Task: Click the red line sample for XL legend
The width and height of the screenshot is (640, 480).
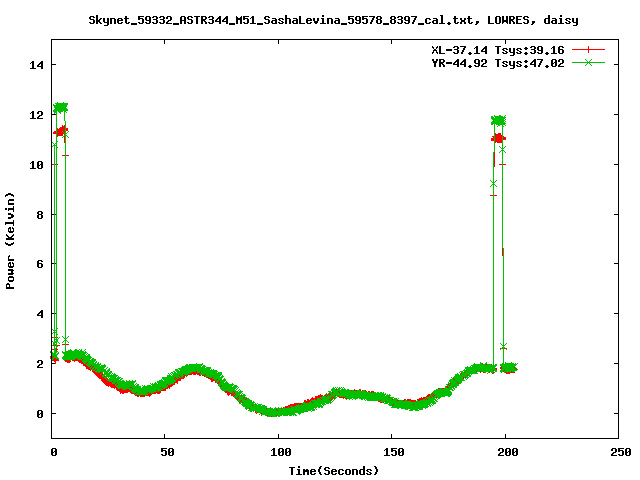Action: tap(588, 50)
